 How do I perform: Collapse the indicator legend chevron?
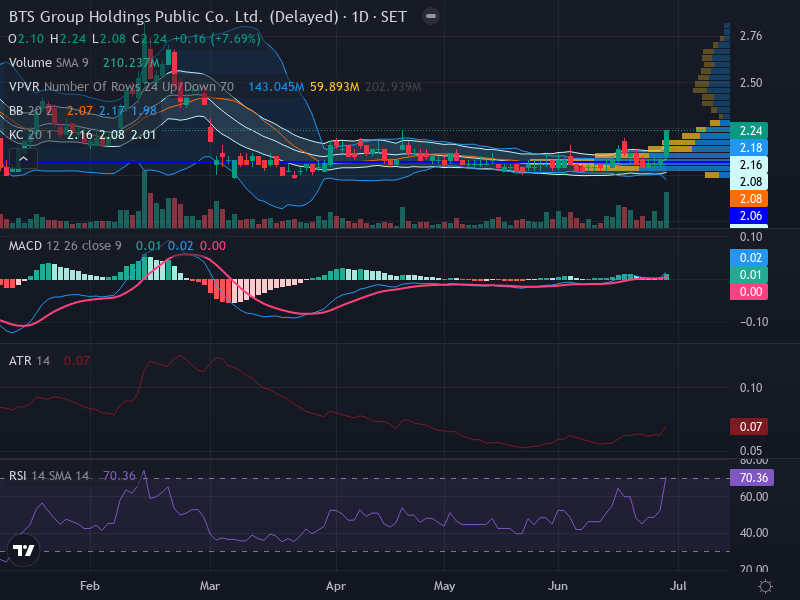pyautogui.click(x=23, y=160)
